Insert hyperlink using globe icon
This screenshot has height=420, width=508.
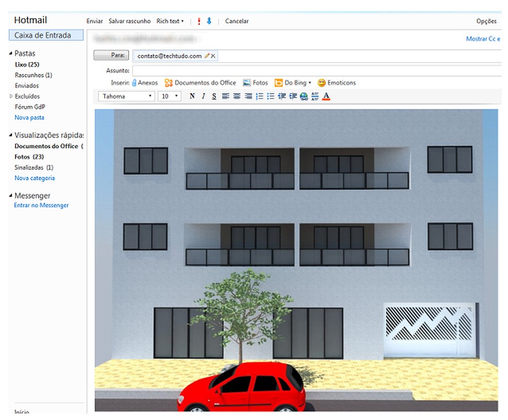[304, 97]
